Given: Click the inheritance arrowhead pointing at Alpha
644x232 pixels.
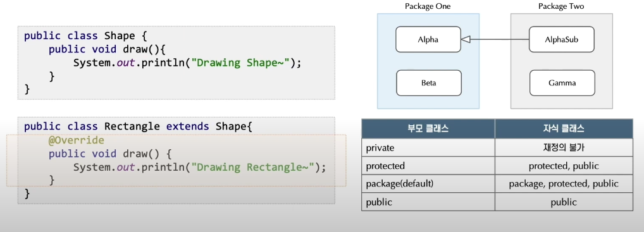Looking at the screenshot, I should point(466,39).
